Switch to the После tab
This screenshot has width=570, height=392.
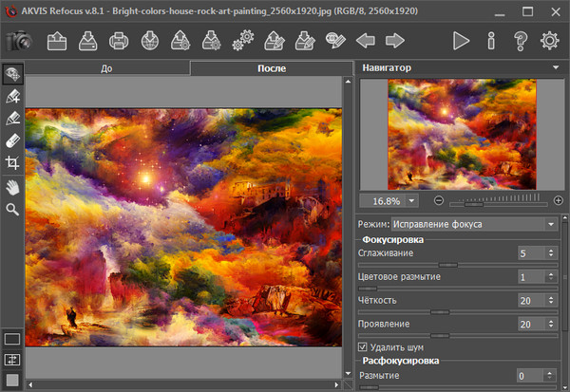pos(271,69)
